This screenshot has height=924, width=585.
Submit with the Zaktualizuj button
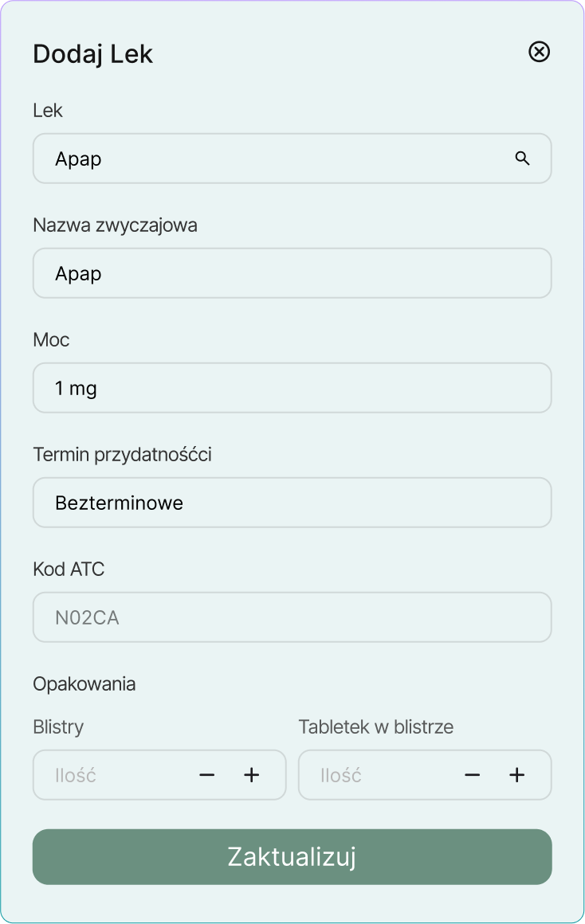[x=292, y=856]
